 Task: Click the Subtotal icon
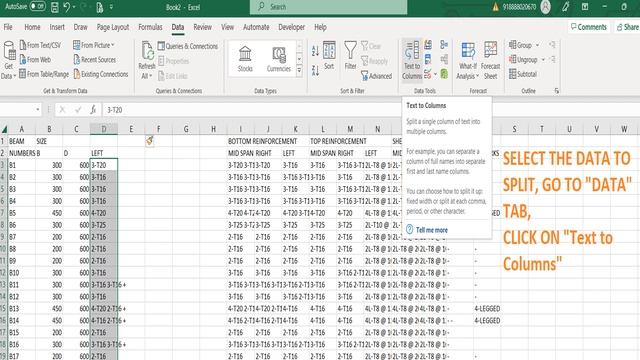tap(523, 74)
